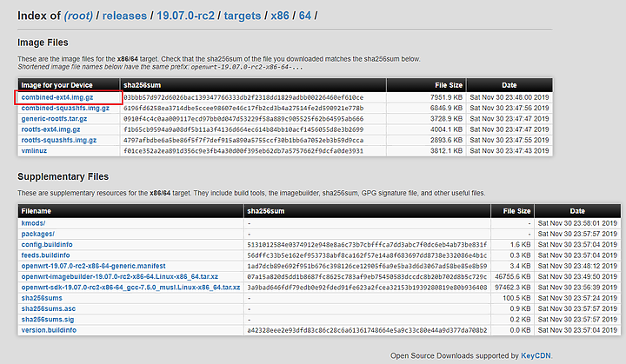Click the sha256sum hash for config.buildinfo

pos(367,245)
